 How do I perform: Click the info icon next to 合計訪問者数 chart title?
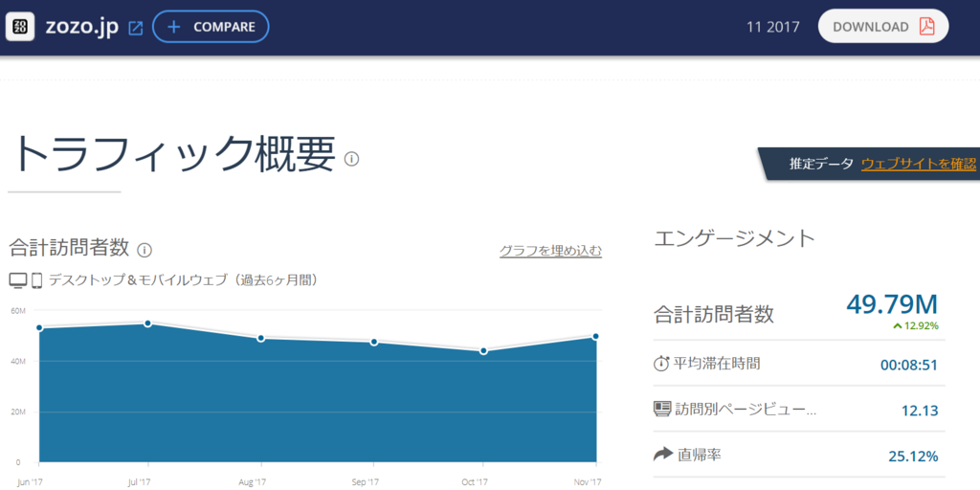[145, 251]
